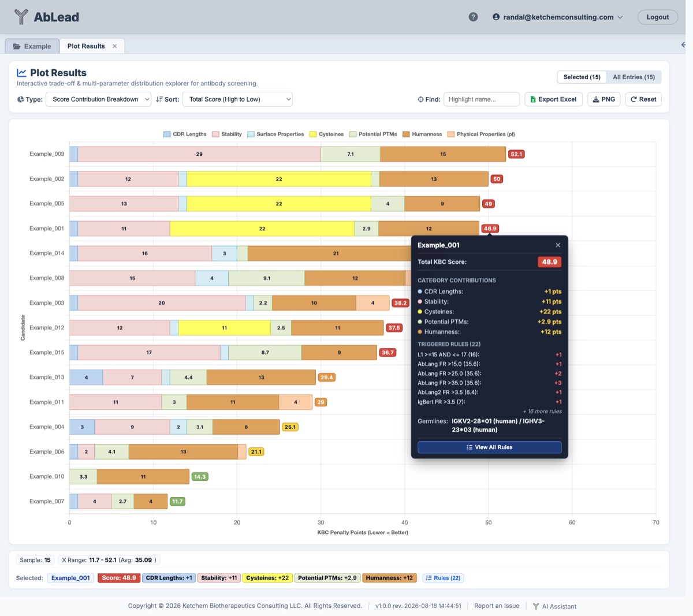Click the Example_009 Stability bar segment
Image resolution: width=693 pixels, height=616 pixels.
point(199,154)
